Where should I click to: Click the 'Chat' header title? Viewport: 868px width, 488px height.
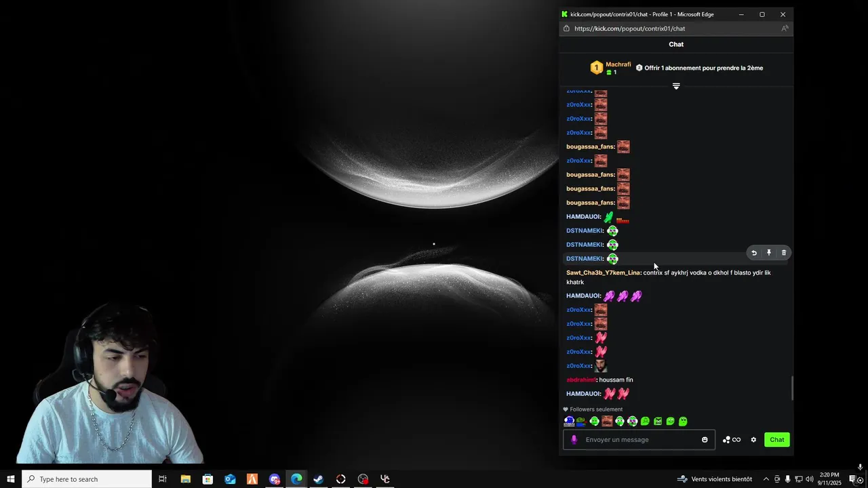676,44
